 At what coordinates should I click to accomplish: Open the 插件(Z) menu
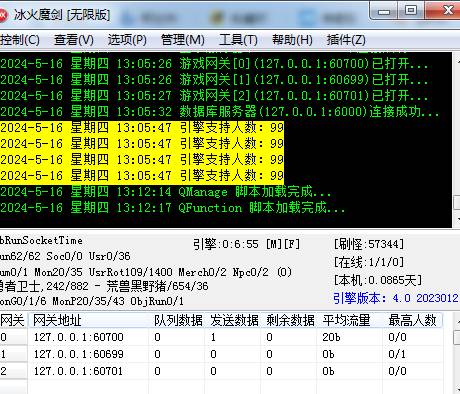(346, 40)
